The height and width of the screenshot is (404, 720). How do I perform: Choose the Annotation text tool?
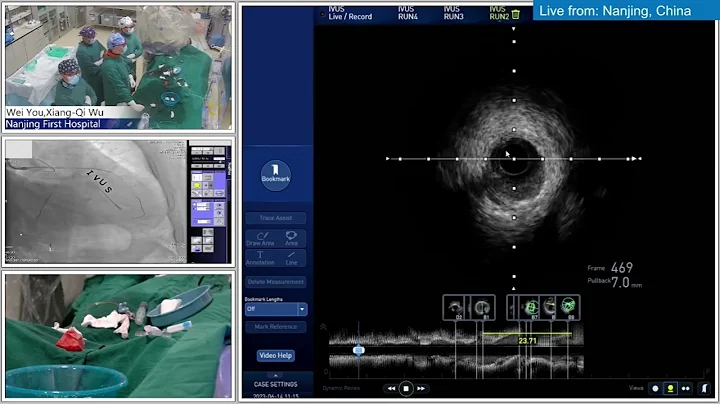pos(260,258)
